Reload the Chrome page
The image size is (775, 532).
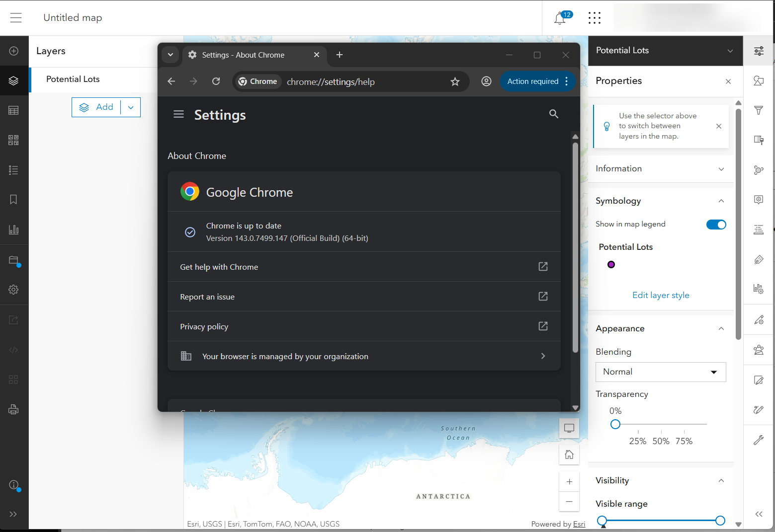(x=216, y=81)
